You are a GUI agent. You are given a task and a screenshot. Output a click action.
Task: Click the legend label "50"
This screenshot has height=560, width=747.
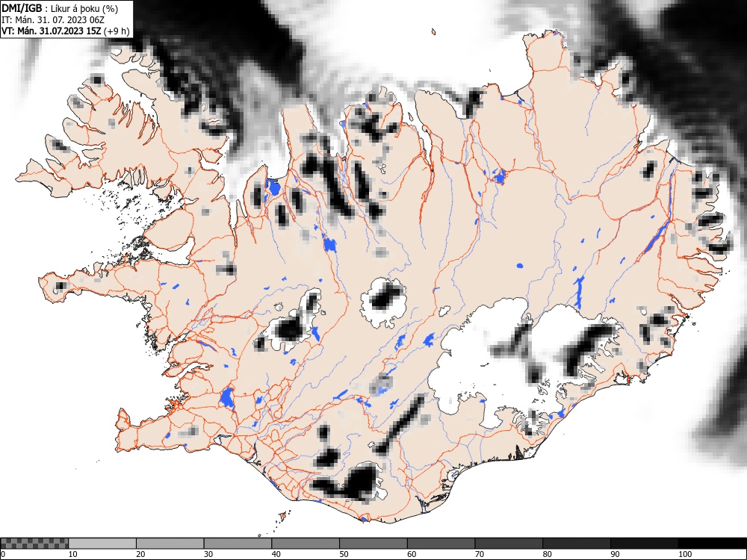pos(344,554)
